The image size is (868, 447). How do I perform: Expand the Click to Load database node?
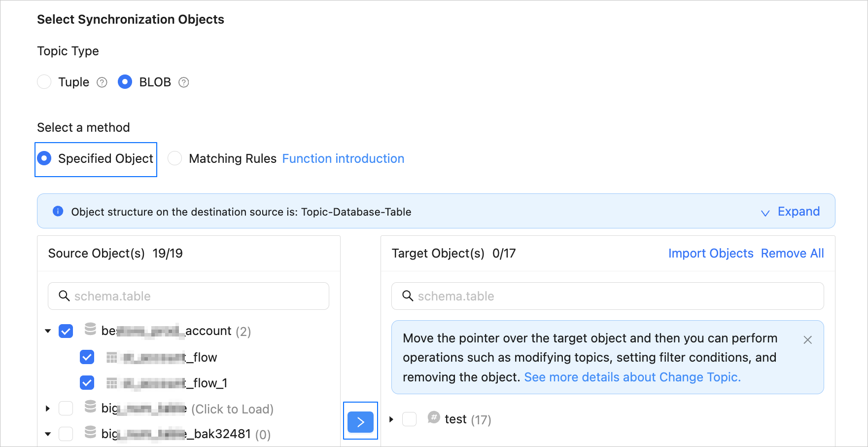[48, 409]
